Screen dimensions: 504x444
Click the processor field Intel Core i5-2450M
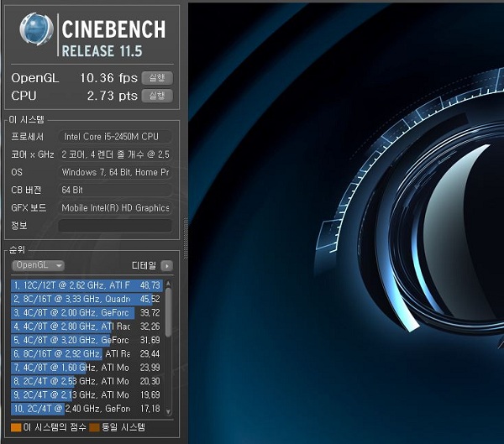pyautogui.click(x=115, y=137)
